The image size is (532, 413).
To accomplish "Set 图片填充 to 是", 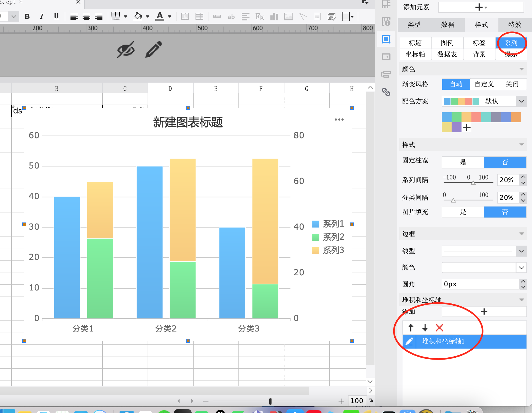I will (463, 212).
